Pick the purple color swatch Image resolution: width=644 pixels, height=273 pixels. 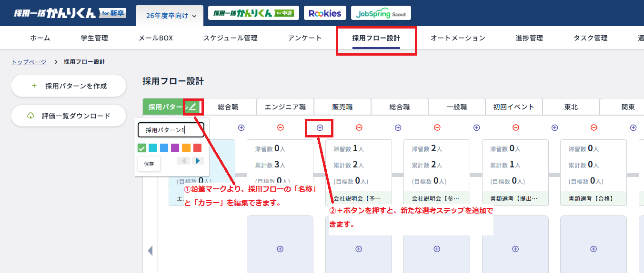tap(175, 148)
